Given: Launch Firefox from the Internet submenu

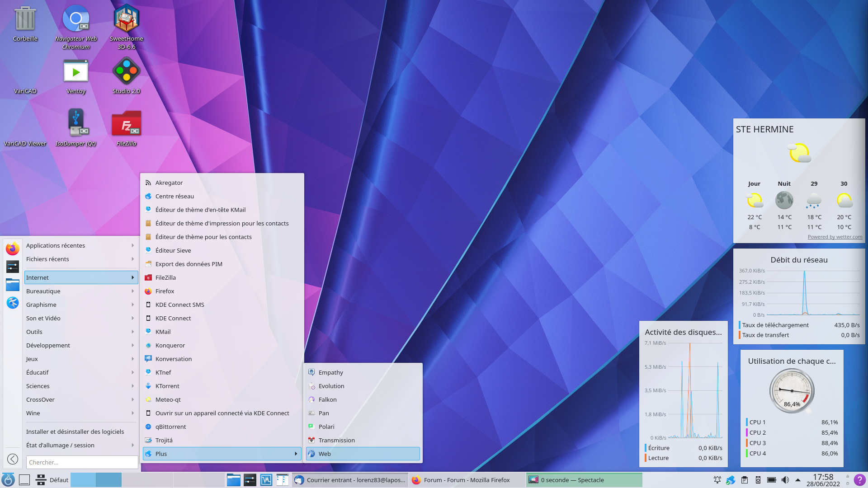Looking at the screenshot, I should pyautogui.click(x=222, y=291).
